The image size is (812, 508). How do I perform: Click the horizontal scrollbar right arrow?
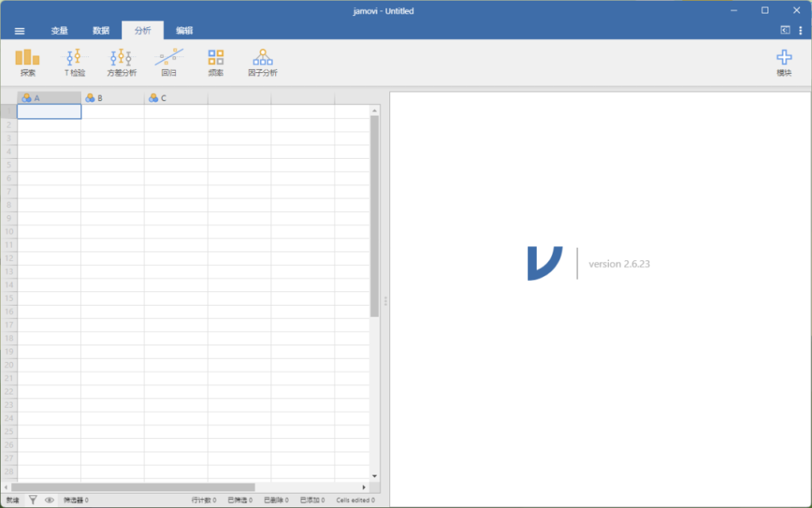(x=364, y=487)
